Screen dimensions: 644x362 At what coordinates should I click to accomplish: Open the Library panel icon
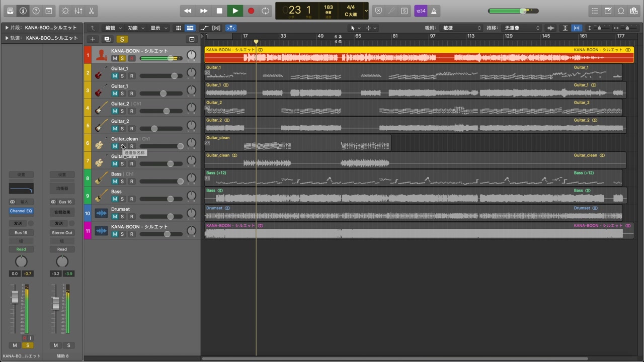pos(10,11)
